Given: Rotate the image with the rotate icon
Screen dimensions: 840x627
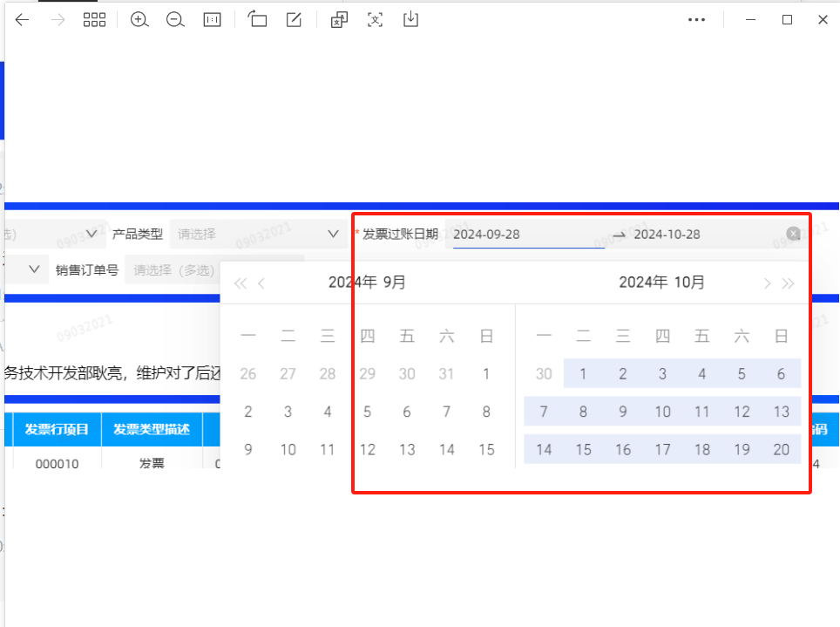Looking at the screenshot, I should tap(257, 20).
